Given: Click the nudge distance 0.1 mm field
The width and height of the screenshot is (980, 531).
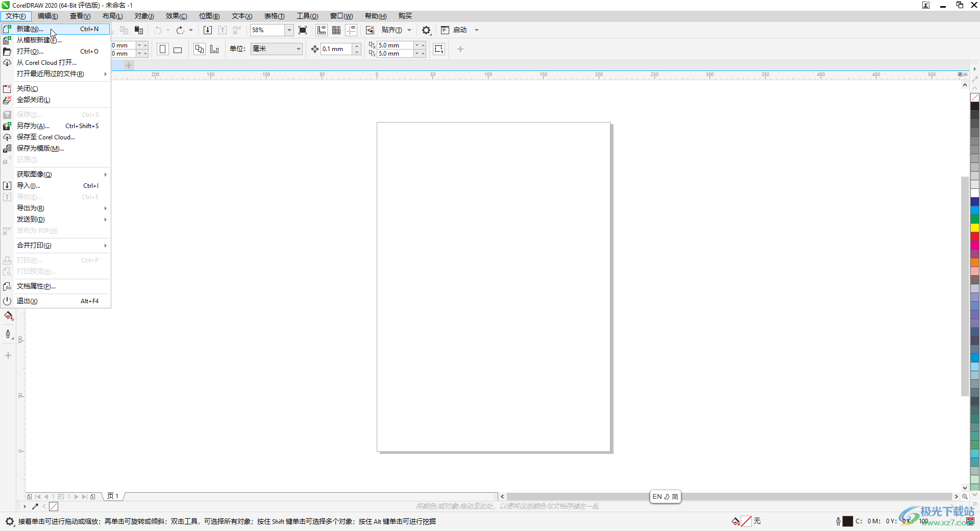Looking at the screenshot, I should click(x=336, y=49).
